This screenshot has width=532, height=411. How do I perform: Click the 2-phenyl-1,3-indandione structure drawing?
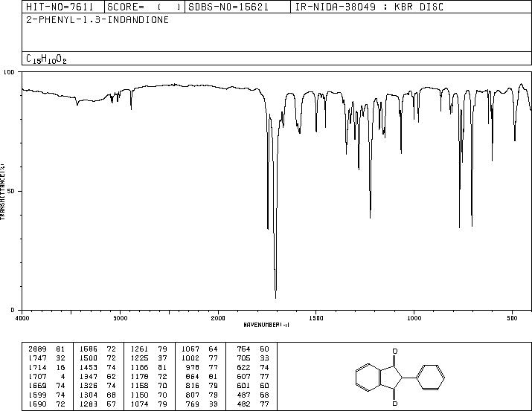tap(400, 377)
